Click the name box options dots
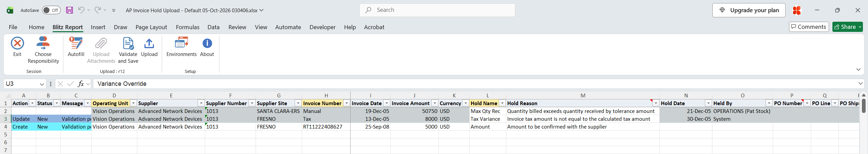 tap(51, 84)
